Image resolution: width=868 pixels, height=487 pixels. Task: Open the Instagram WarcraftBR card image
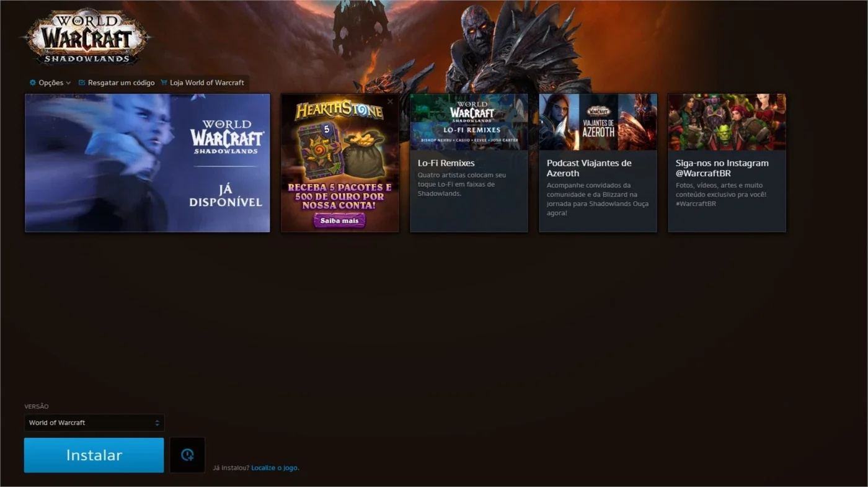(727, 122)
